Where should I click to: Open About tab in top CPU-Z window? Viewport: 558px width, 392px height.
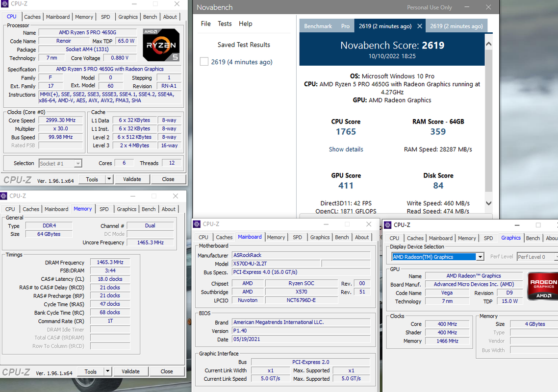(x=170, y=17)
